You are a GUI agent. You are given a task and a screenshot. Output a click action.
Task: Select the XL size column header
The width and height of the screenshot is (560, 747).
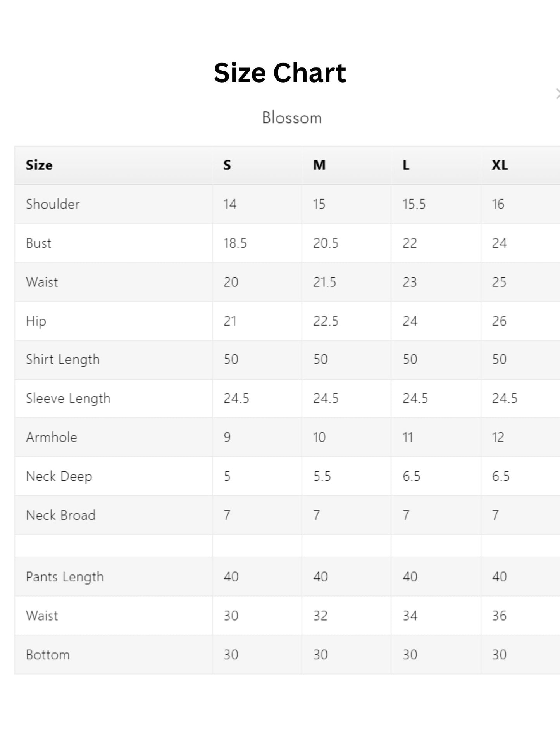[x=500, y=165]
